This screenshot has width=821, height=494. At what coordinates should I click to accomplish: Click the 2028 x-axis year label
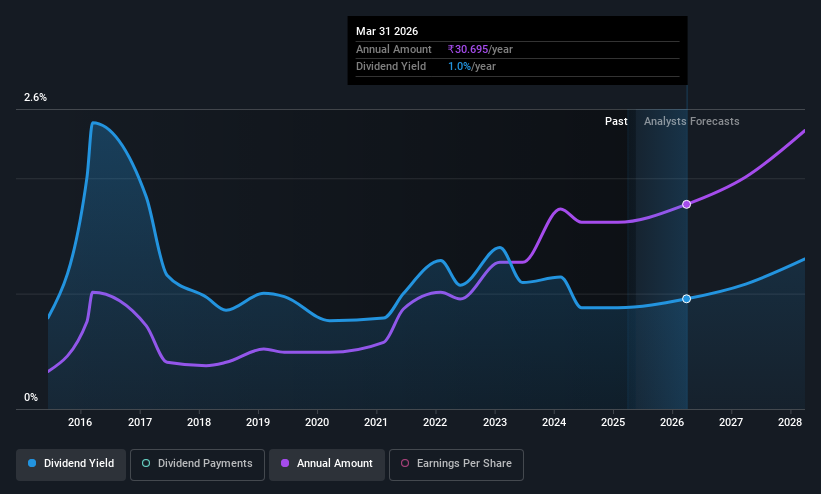pos(790,422)
